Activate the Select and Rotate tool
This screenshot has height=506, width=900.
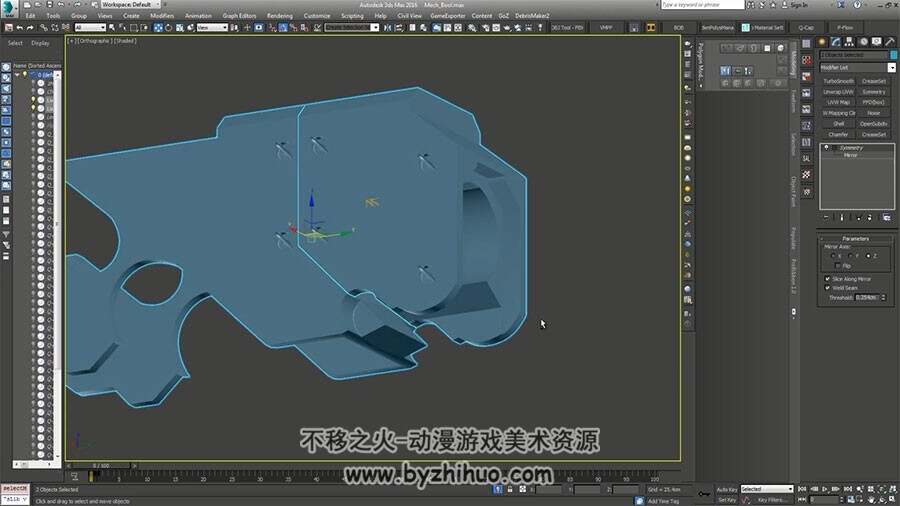tap(169, 28)
